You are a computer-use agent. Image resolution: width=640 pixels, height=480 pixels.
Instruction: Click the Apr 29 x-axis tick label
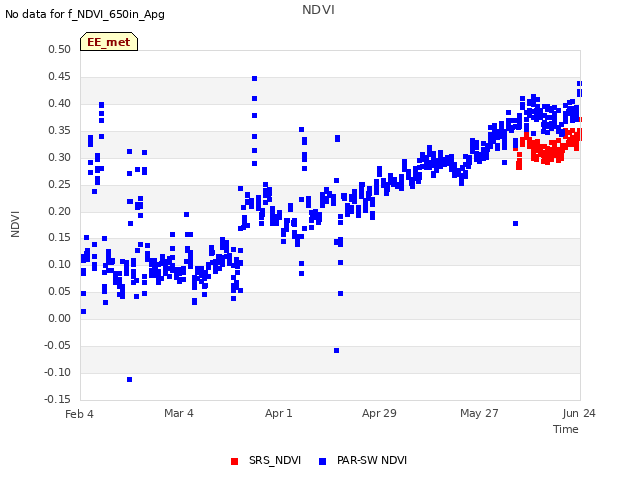[x=379, y=413]
